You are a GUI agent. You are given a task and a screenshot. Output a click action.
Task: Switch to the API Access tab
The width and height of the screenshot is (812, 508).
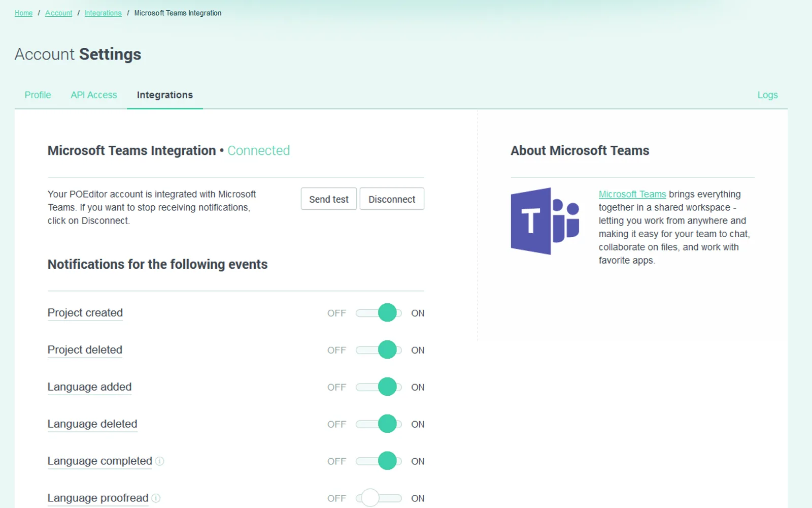[x=94, y=95]
